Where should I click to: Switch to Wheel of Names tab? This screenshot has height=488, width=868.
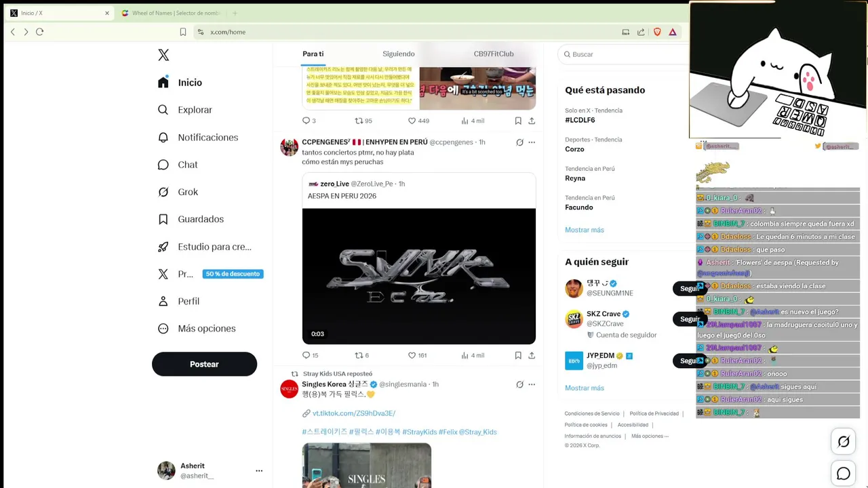tap(171, 13)
